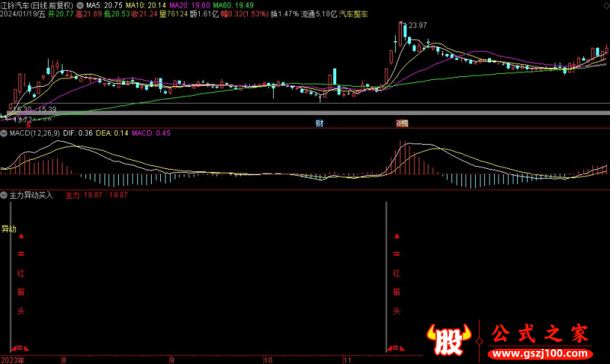Screen dimensions: 610x364
Task: Click the 开20.77 open price text
Action: click(x=61, y=14)
